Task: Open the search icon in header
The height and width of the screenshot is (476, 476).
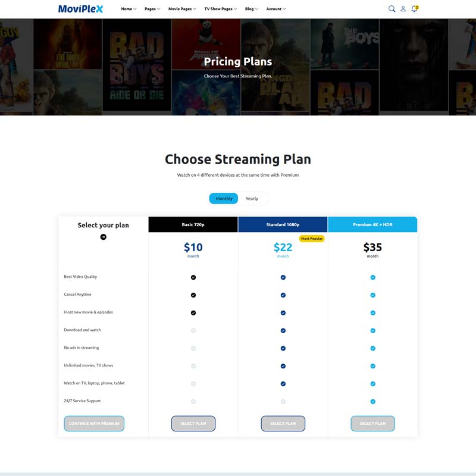Action: click(x=392, y=9)
